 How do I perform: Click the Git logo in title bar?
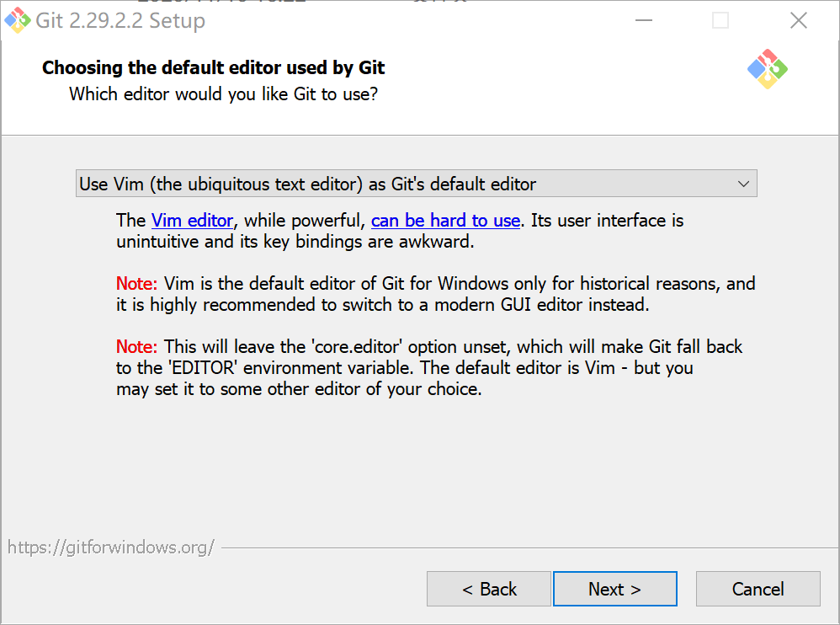pos(18,20)
